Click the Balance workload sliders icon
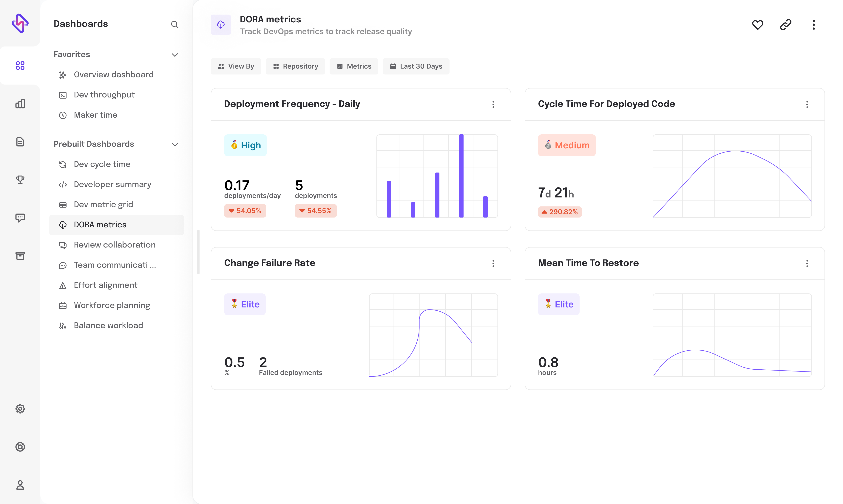This screenshot has width=843, height=504. [x=63, y=326]
